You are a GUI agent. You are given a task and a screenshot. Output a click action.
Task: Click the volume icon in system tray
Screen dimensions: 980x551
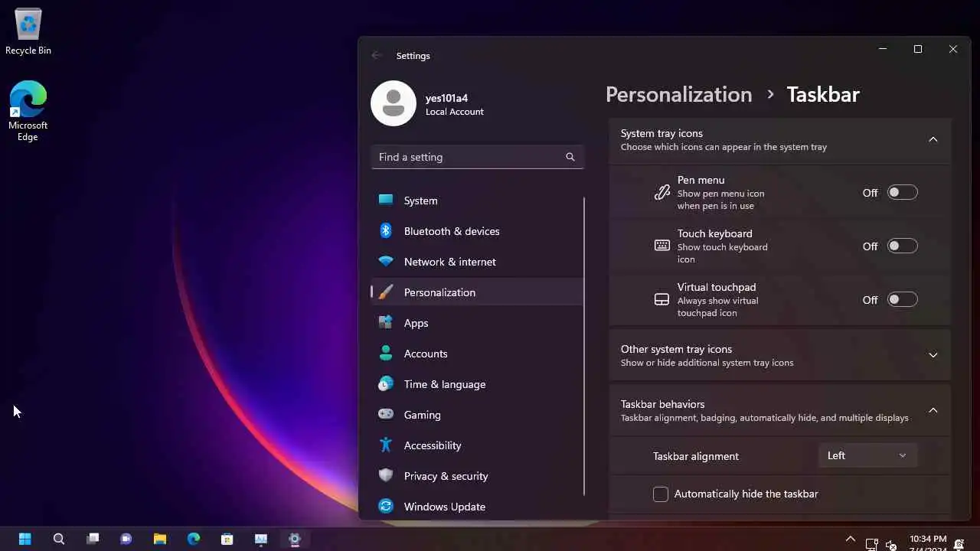coord(891,545)
